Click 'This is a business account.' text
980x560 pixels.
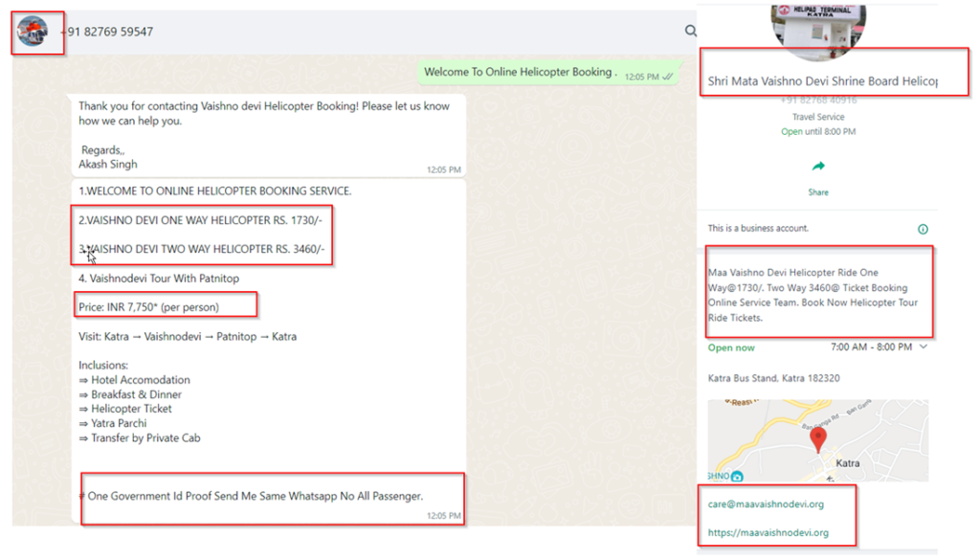coord(758,229)
